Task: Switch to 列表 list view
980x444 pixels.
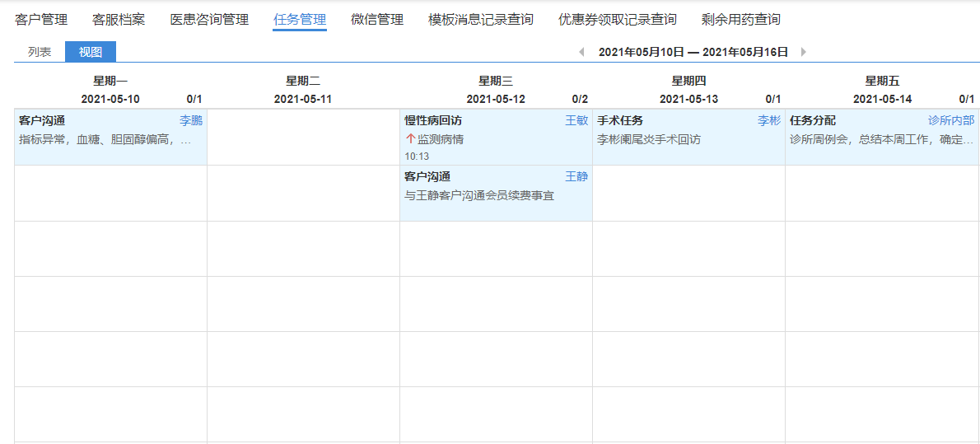Action: (40, 52)
